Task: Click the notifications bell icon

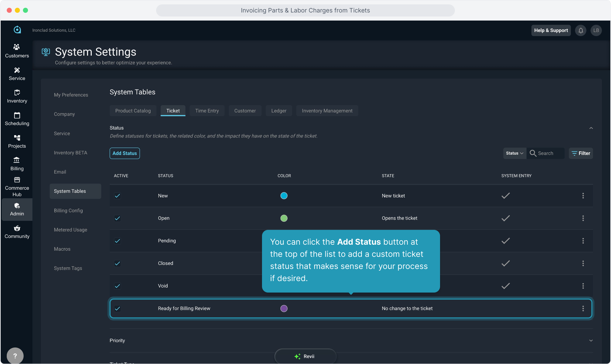Action: tap(581, 30)
